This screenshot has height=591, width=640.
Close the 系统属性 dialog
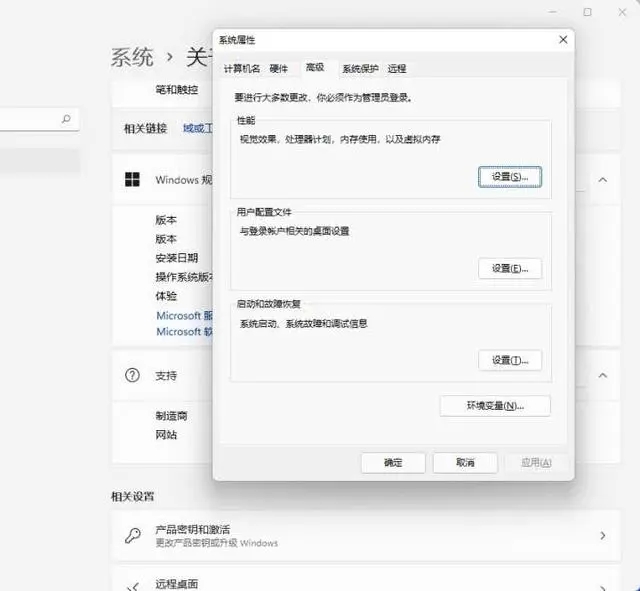click(563, 40)
